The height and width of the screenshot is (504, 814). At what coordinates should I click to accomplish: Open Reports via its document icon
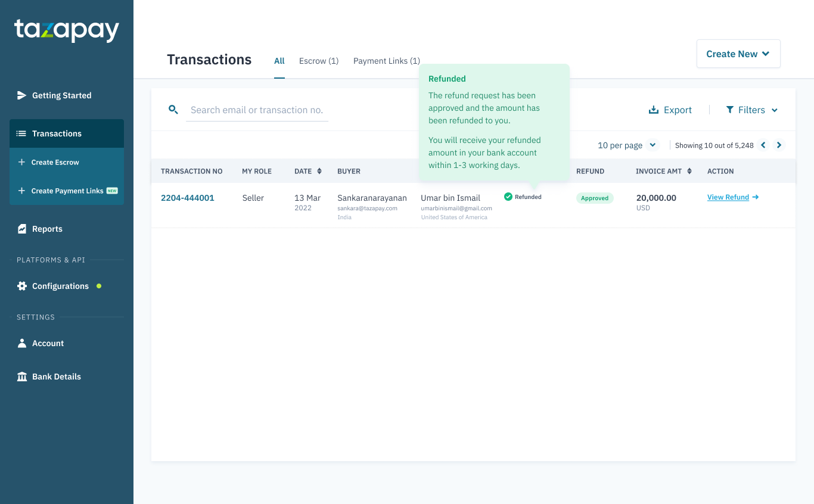pyautogui.click(x=21, y=229)
